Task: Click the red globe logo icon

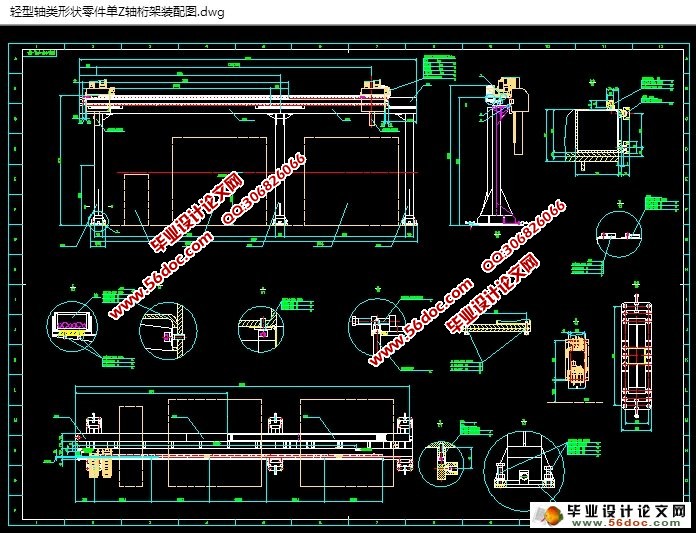Action: click(x=547, y=513)
